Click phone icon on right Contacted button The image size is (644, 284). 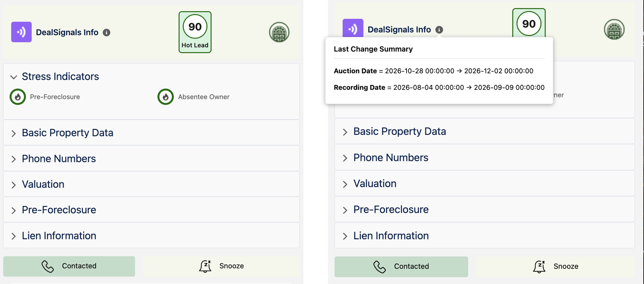pos(379,267)
